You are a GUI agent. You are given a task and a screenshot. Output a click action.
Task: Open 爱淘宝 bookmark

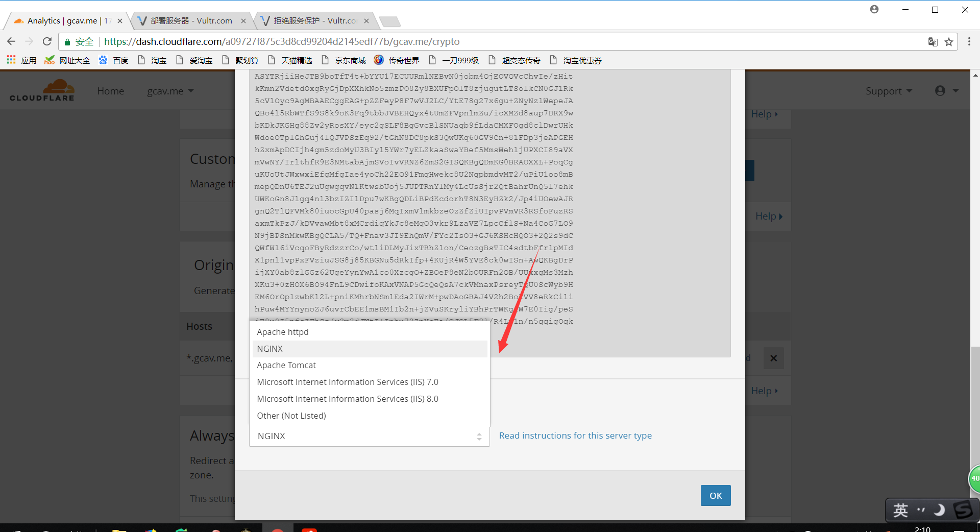194,60
